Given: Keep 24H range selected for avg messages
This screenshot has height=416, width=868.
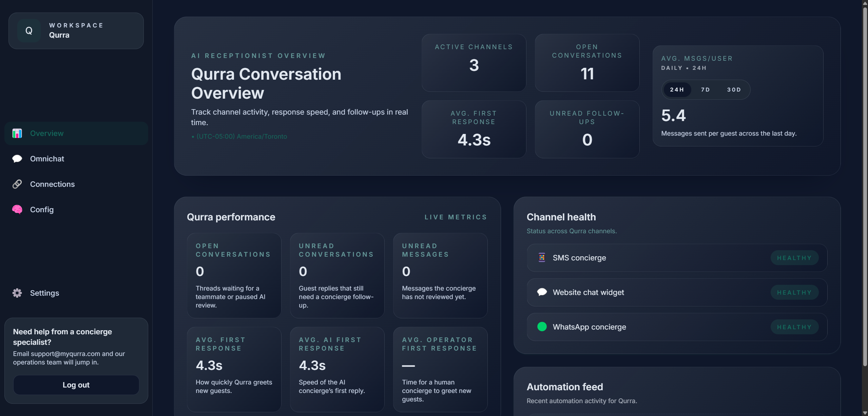Looking at the screenshot, I should coord(677,89).
